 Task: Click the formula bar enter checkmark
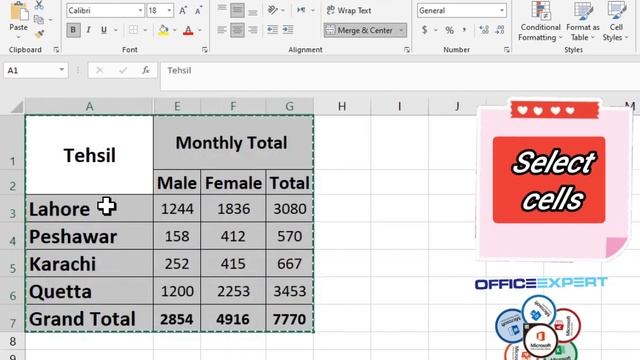tap(122, 71)
